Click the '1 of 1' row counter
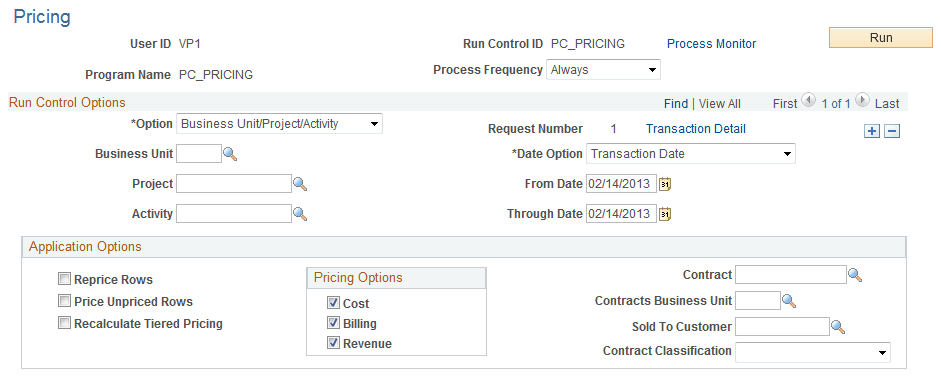The image size is (941, 379). coord(836,104)
